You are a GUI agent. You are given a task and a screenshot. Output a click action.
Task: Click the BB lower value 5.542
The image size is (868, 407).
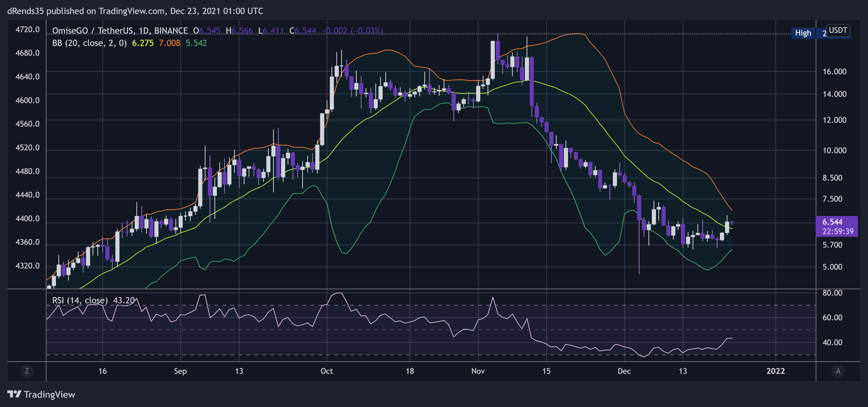[x=196, y=43]
